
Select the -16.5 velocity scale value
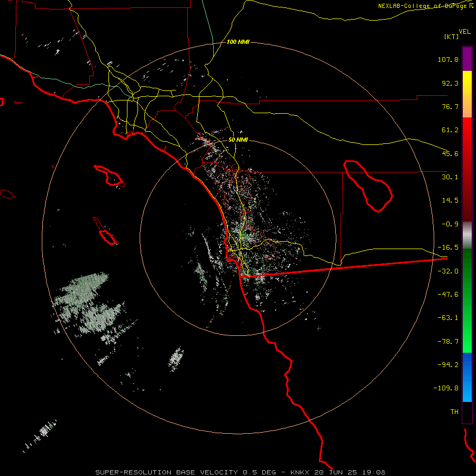(x=448, y=248)
